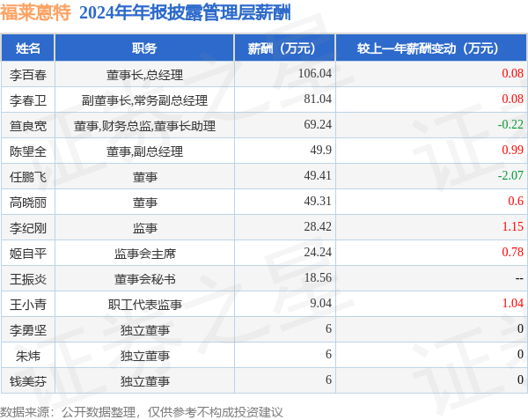
Task: Click 任鹏飞's 董事 position cell
Action: [144, 177]
